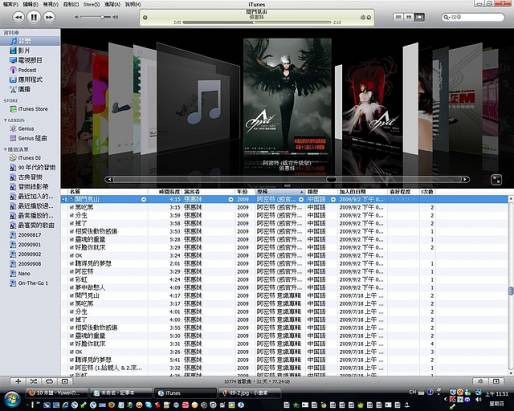This screenshot has height=411, width=514.
Task: Open the 檔案(F) menu
Action: click(11, 4)
